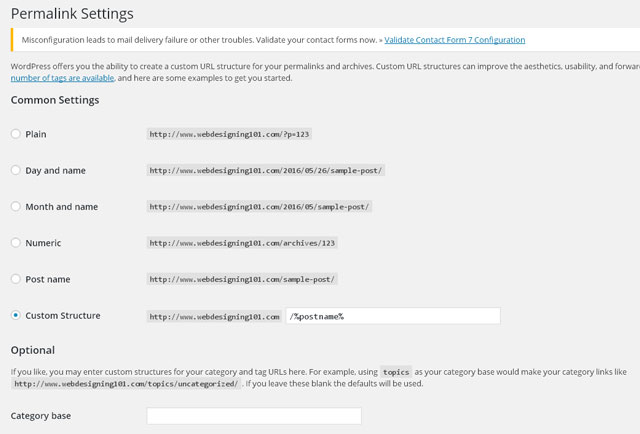Screen dimensions: 640x434
Task: Click the Custom Structure label text
Action: pos(63,316)
